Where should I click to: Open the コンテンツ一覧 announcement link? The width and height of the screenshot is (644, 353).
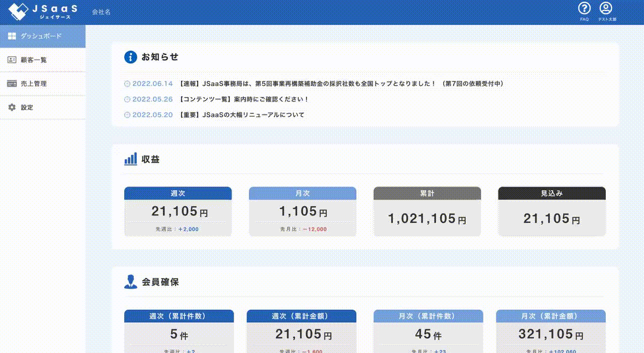244,100
